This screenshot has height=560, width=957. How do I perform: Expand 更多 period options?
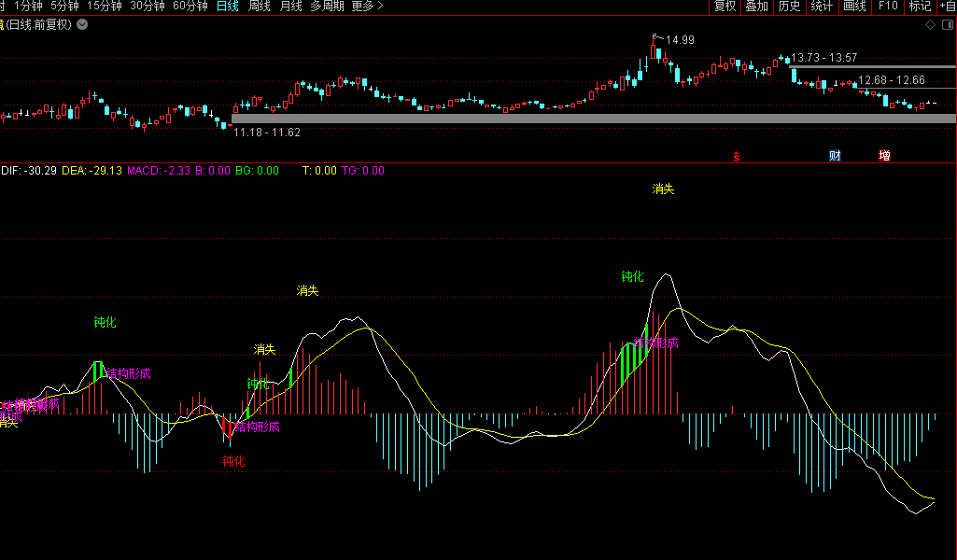click(x=368, y=7)
